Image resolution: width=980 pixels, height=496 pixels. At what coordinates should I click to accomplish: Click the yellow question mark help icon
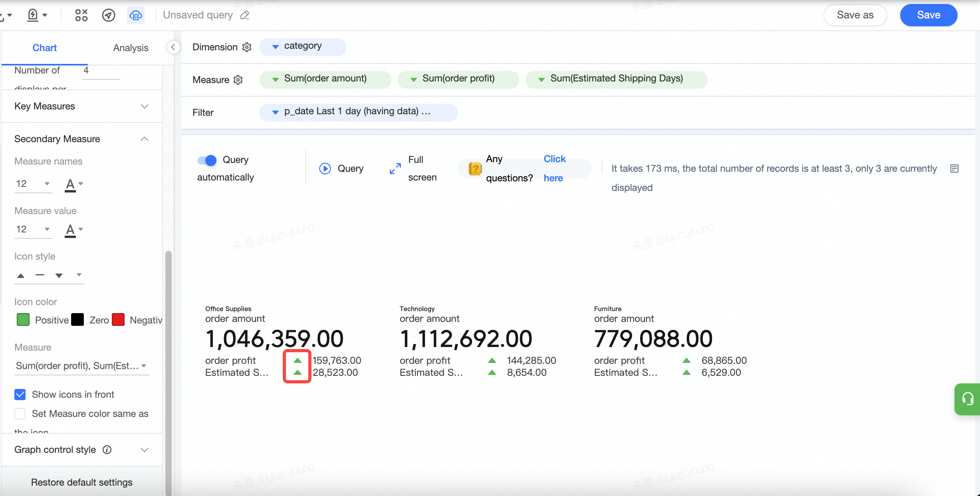tap(475, 169)
